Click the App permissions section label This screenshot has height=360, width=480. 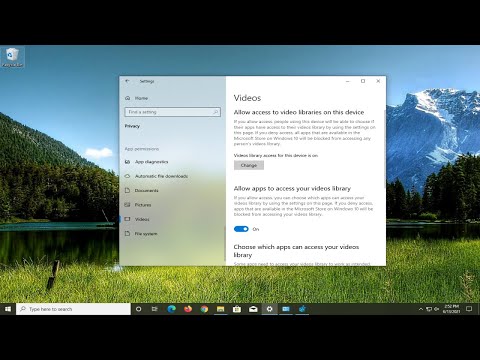(142, 149)
